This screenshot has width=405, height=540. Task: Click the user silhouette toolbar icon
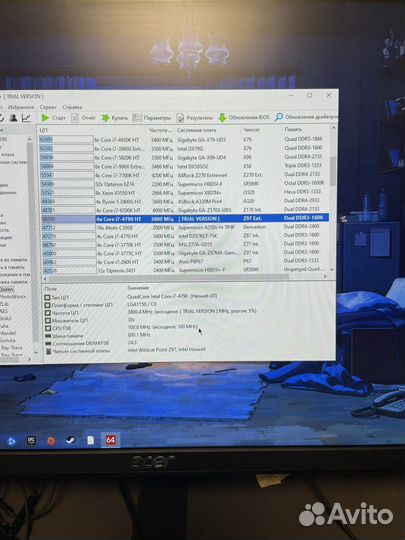13,118
